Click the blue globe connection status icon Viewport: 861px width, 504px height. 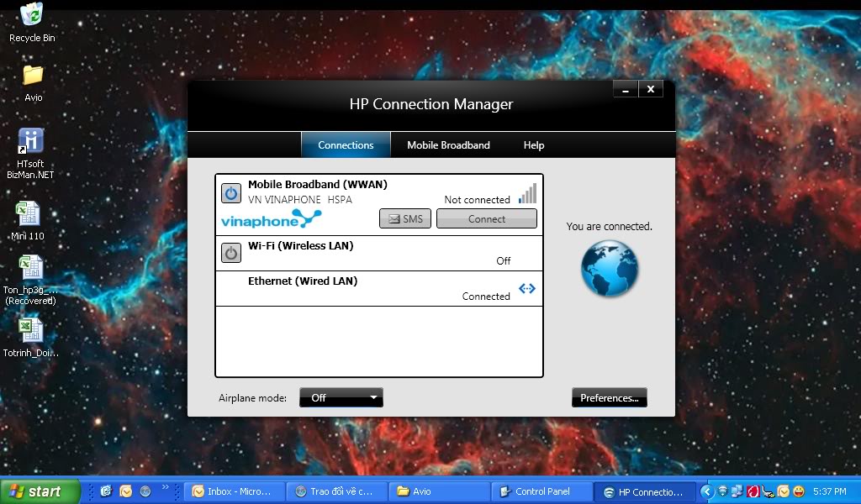[x=610, y=269]
